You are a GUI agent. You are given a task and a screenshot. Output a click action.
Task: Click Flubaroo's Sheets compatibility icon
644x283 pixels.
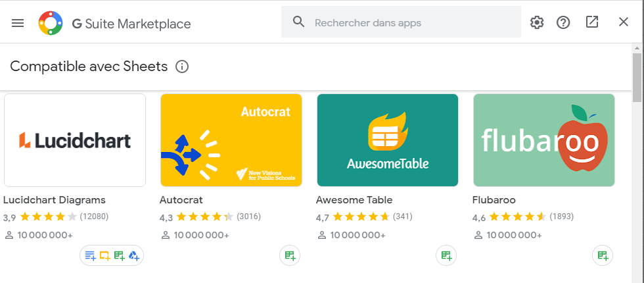tap(603, 255)
